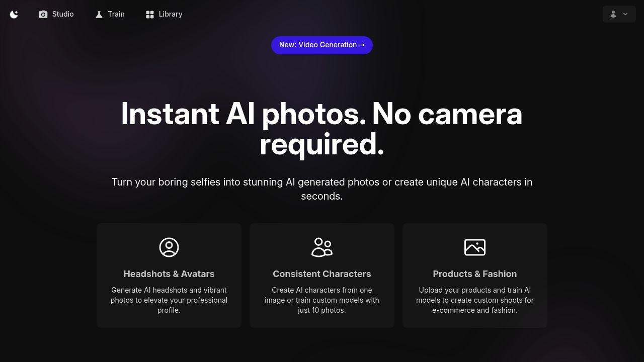This screenshot has width=644, height=362.
Task: Click the products card description text
Action: pyautogui.click(x=475, y=300)
